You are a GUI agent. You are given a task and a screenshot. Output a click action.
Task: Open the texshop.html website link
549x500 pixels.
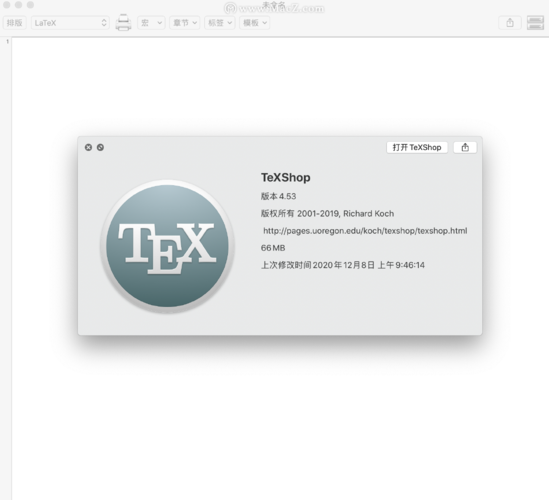[365, 231]
